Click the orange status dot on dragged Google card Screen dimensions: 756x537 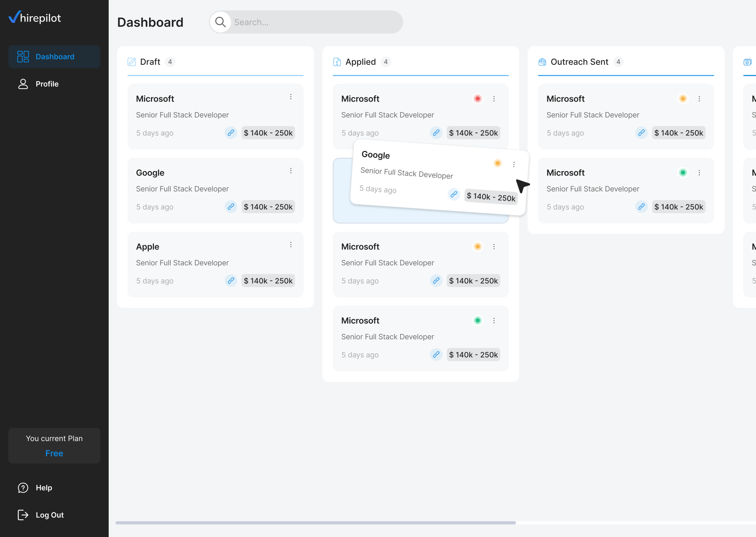(x=497, y=163)
